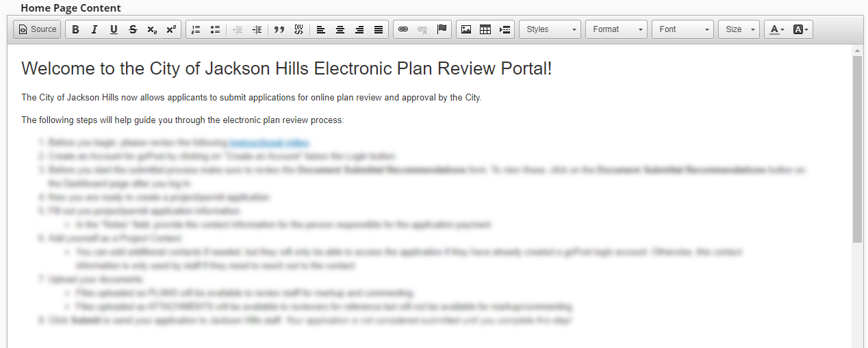Viewport: 868px width, 348px height.
Task: Insert a table into the editor
Action: 485,29
